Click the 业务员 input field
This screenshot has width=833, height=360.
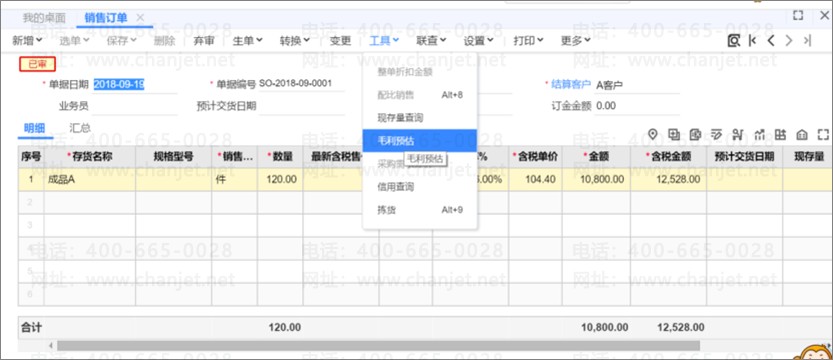pos(134,106)
